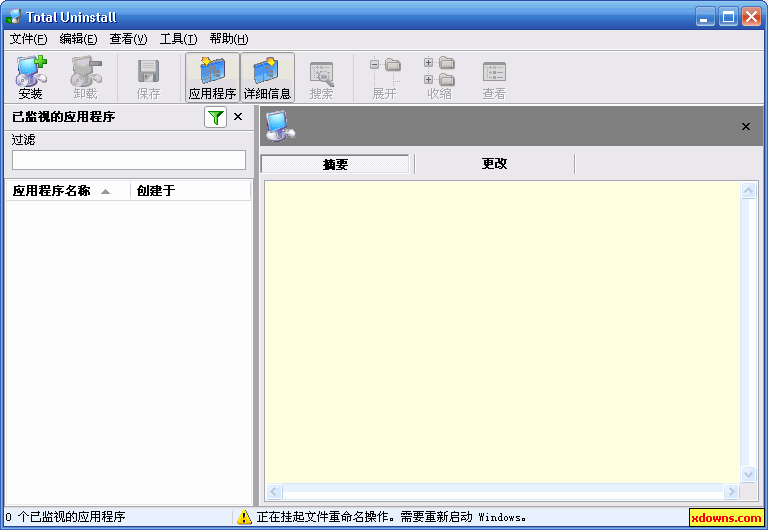Click the computer icon in details header

click(x=280, y=126)
